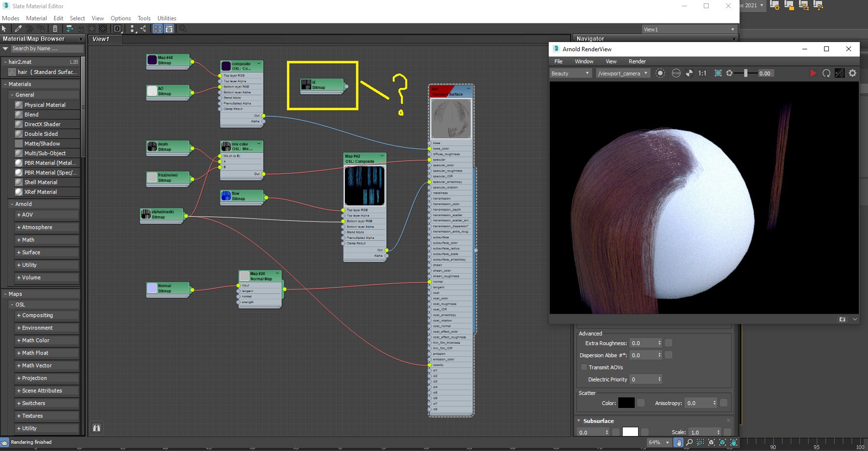
Task: Click the RGB channel icon in Arnold RenderView
Action: [x=676, y=73]
